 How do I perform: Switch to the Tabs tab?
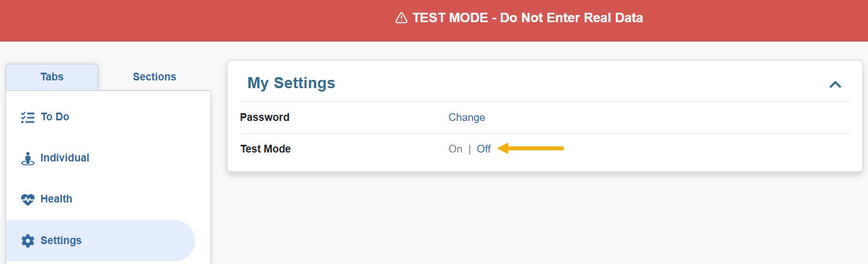[52, 77]
